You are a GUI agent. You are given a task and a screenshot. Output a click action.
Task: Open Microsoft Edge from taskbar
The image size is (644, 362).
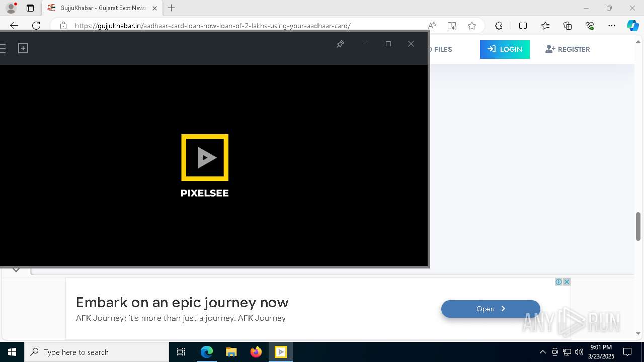pos(207,352)
